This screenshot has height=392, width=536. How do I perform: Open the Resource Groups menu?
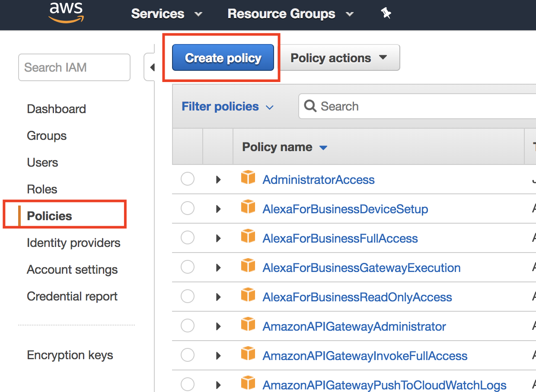(290, 14)
